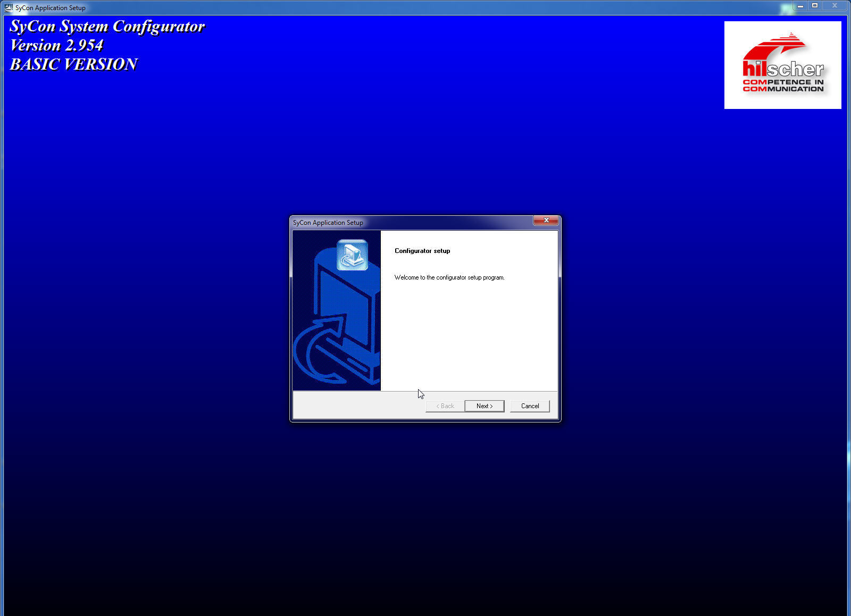The width and height of the screenshot is (851, 616).
Task: Close the main SyCon setup window
Action: tap(835, 6)
